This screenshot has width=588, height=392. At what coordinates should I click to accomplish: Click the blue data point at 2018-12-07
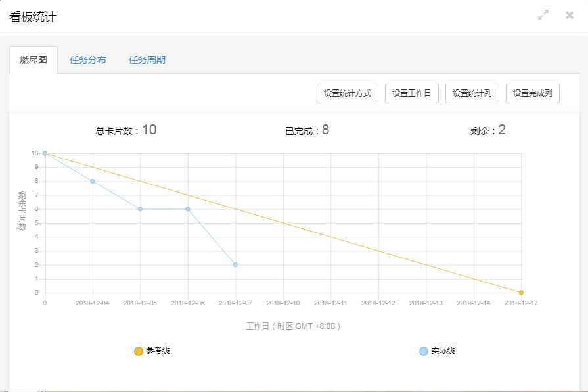tap(235, 264)
